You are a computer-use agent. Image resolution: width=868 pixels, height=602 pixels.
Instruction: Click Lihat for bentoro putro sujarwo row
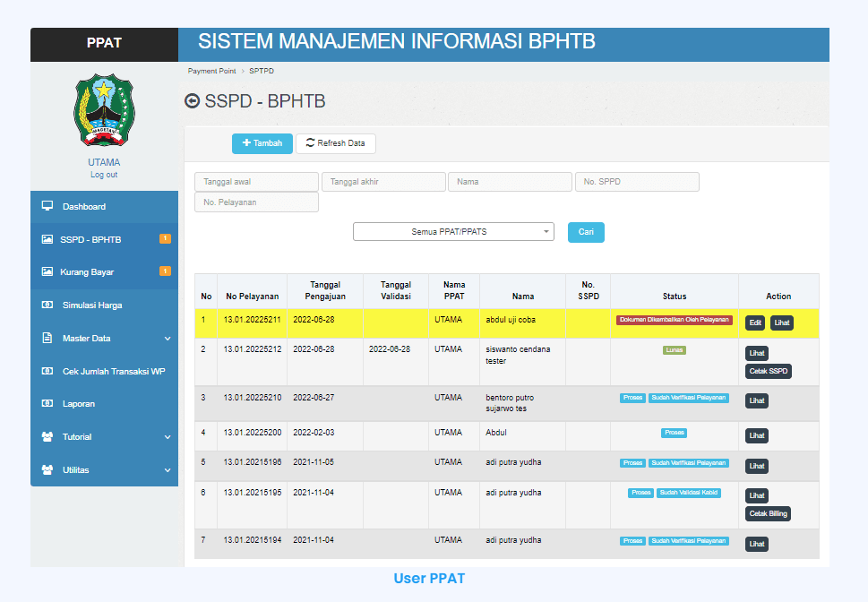[757, 401]
